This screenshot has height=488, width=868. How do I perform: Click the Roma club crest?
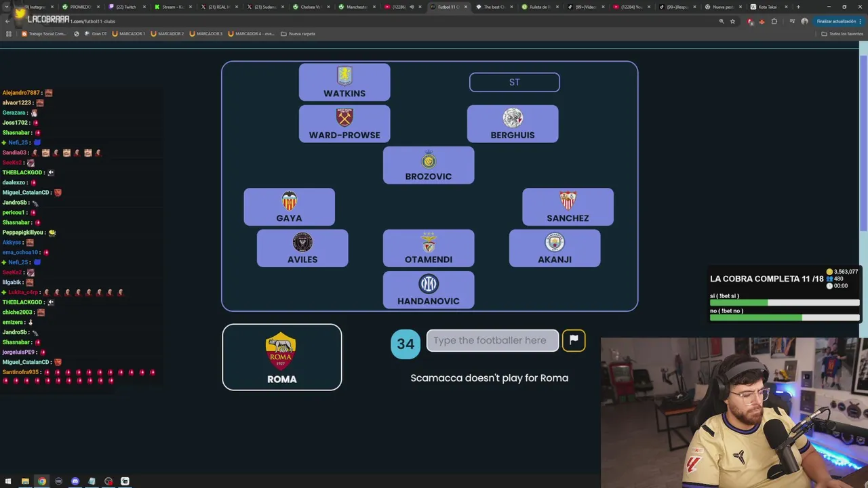pos(281,351)
